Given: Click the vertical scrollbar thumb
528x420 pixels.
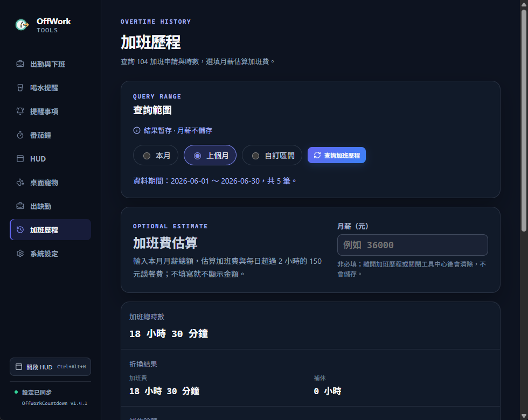Looking at the screenshot, I should coord(524,121).
